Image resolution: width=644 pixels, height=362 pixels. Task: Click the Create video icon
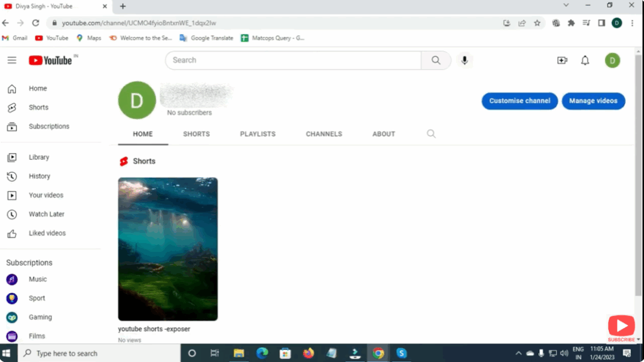(562, 60)
